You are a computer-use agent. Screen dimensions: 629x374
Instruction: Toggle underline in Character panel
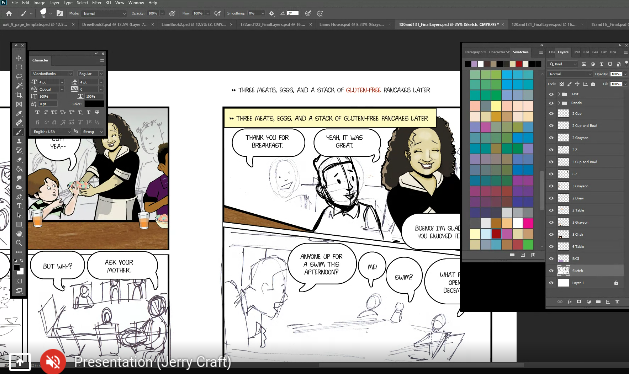(x=89, y=112)
